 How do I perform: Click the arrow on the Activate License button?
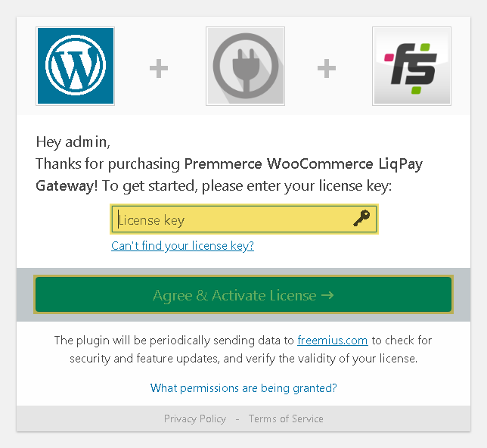tap(327, 294)
